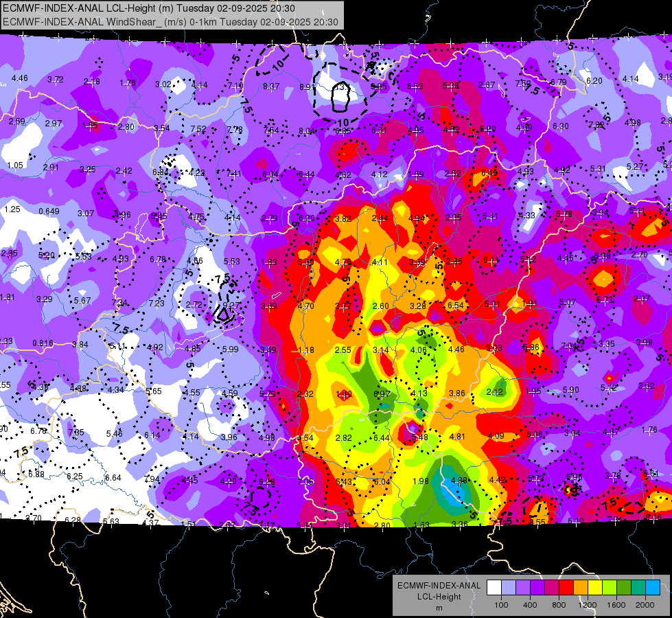Click the wind shear value 0.816
Screen dimensions: 672x618
tap(43, 343)
